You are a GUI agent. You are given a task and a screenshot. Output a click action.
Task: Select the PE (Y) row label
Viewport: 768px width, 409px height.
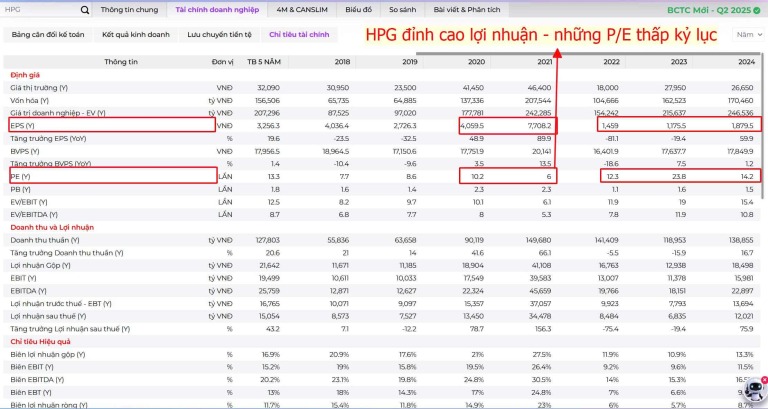20,176
